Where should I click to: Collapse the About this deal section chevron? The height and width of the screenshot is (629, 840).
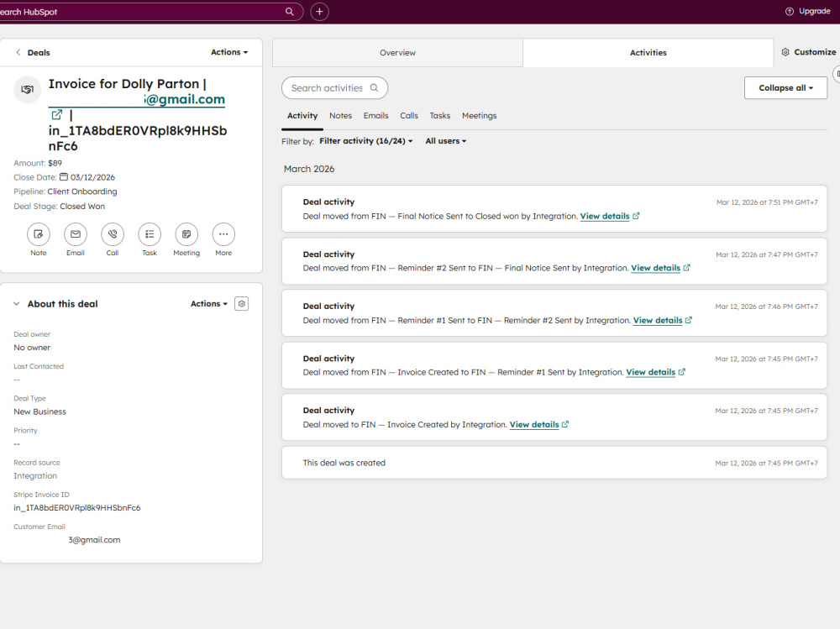click(x=17, y=304)
